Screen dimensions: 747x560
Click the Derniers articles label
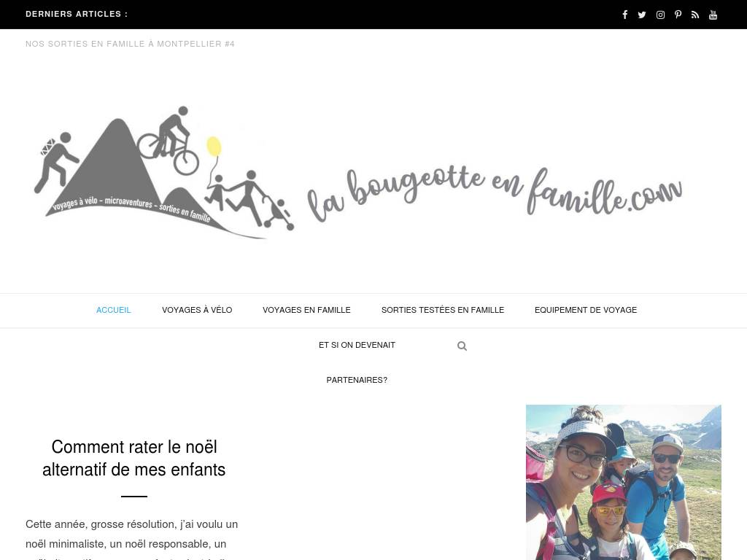[77, 15]
